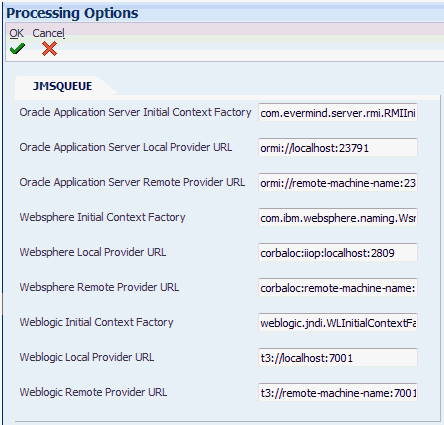The width and height of the screenshot is (444, 425).
Task: Focus Websphere Remote Provider URL field
Action: (338, 288)
